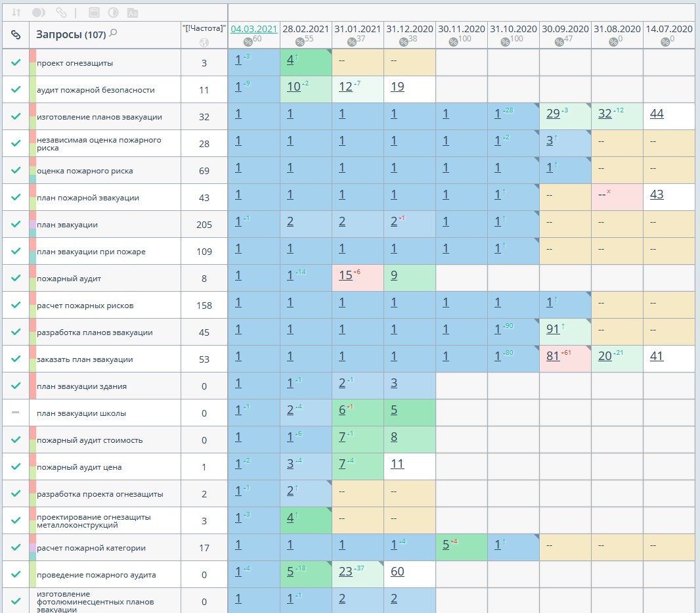
Task: Select the 31.12.2020 date column header
Action: [409, 29]
